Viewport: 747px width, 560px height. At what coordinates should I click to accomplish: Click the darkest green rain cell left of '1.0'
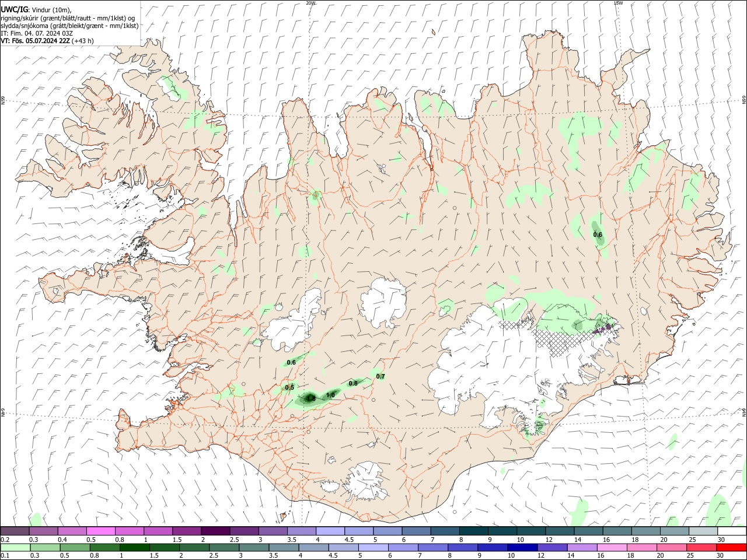(310, 398)
